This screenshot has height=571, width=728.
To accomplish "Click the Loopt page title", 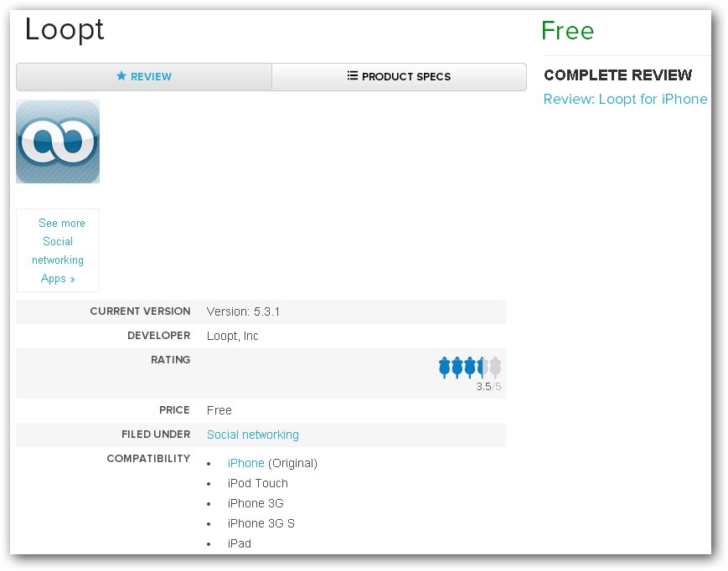I will [65, 30].
